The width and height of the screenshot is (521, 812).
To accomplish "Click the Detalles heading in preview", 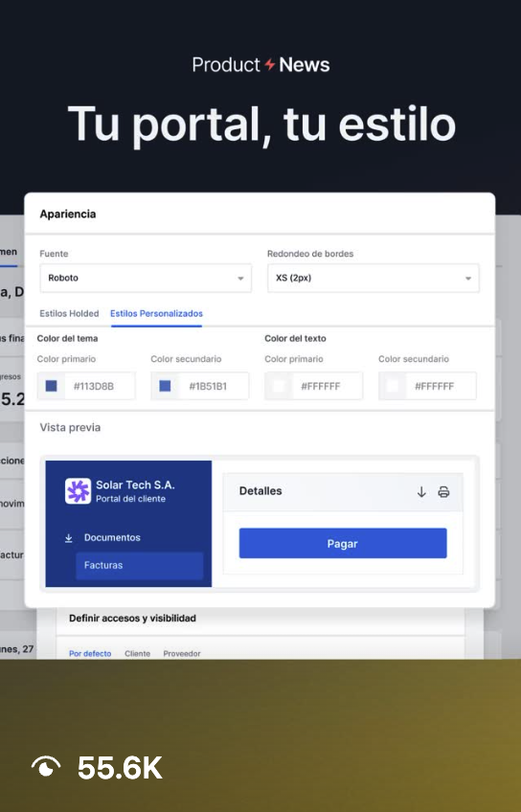I will [260, 491].
